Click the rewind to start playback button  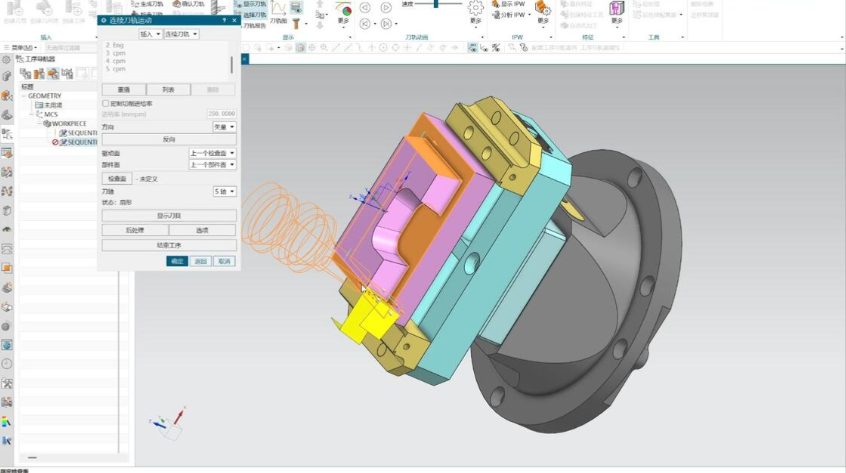point(365,24)
